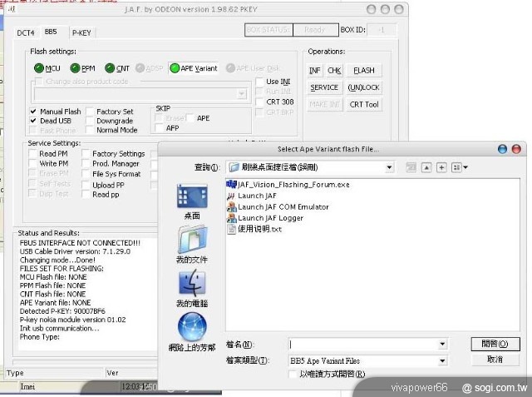This screenshot has width=532, height=397.
Task: Enable the Read PM checkbox
Action: [32, 153]
